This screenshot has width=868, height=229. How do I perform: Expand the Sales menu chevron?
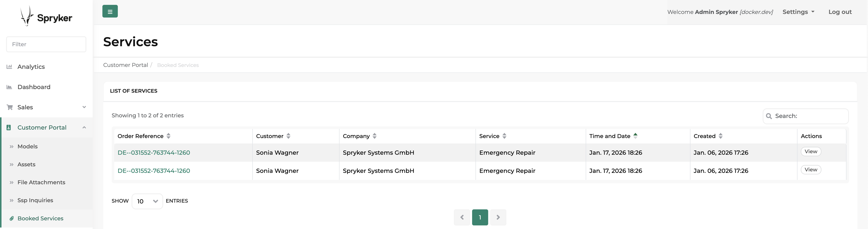[x=84, y=107]
